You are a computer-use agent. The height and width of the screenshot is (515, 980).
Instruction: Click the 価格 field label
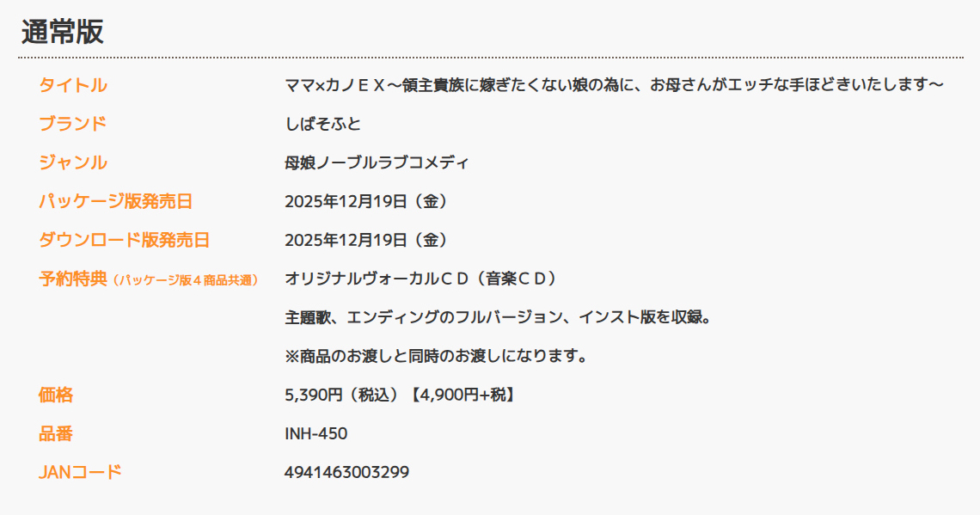click(x=56, y=395)
